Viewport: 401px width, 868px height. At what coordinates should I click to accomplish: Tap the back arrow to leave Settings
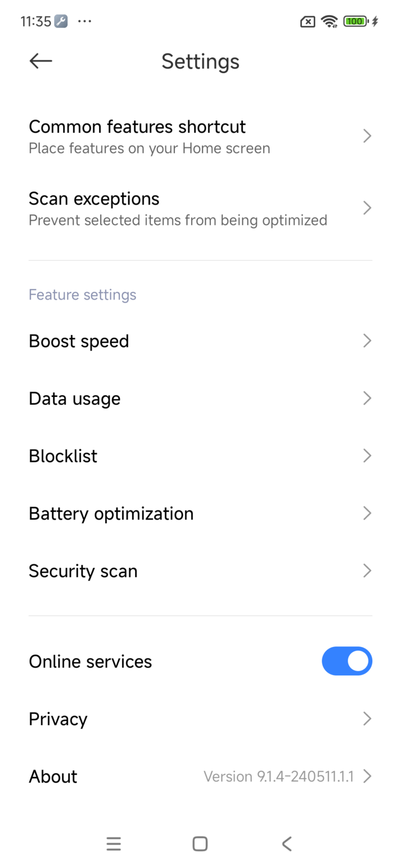point(40,61)
